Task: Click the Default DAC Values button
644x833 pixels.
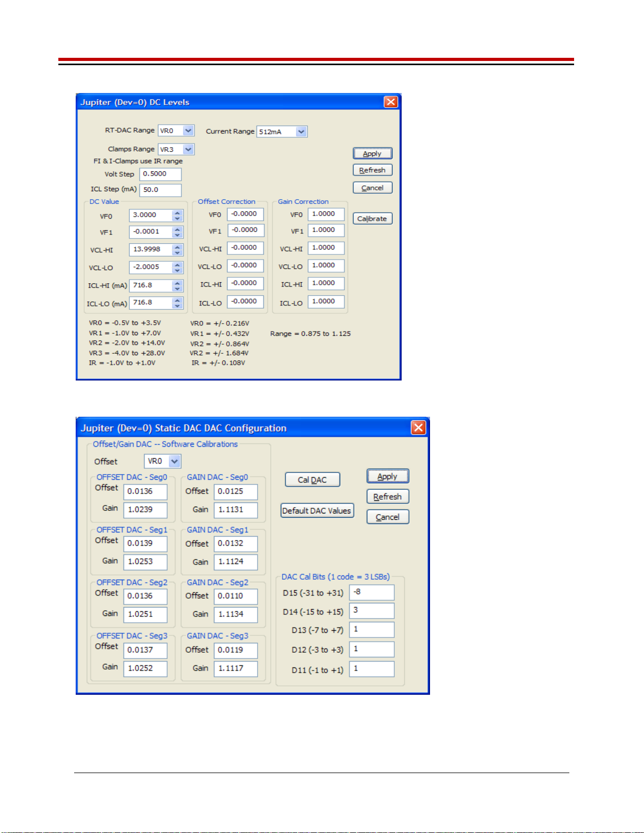Action: (x=317, y=510)
